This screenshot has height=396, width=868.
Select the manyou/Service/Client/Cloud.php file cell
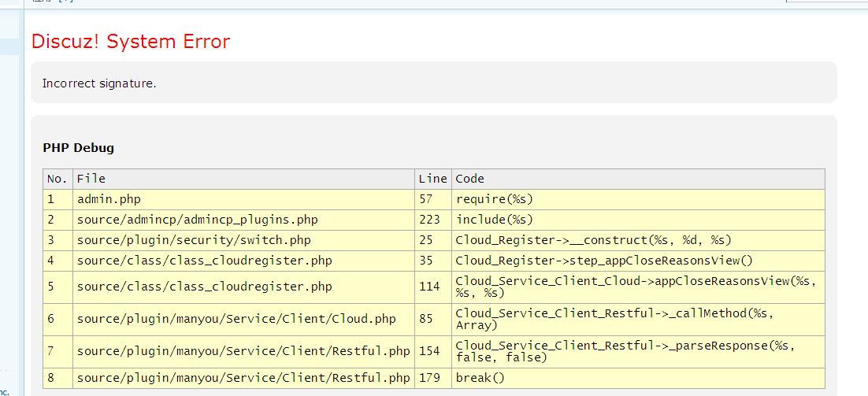(243, 319)
